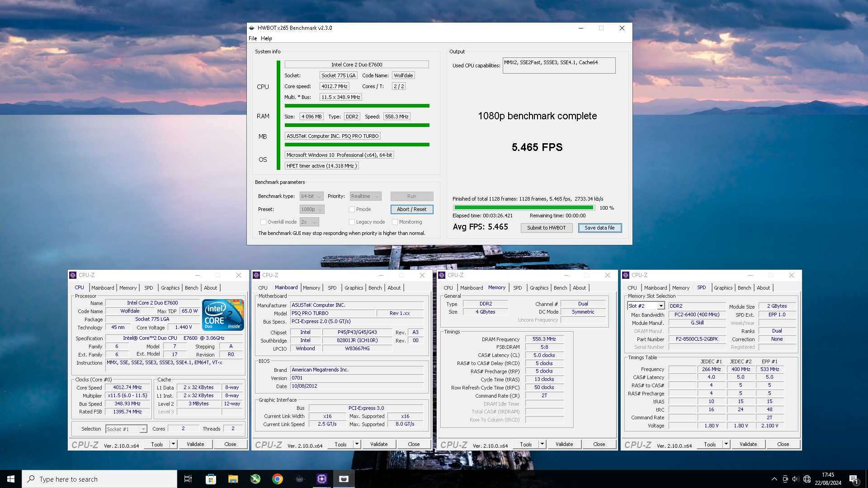Click Submit to HWBOT button

(x=546, y=228)
